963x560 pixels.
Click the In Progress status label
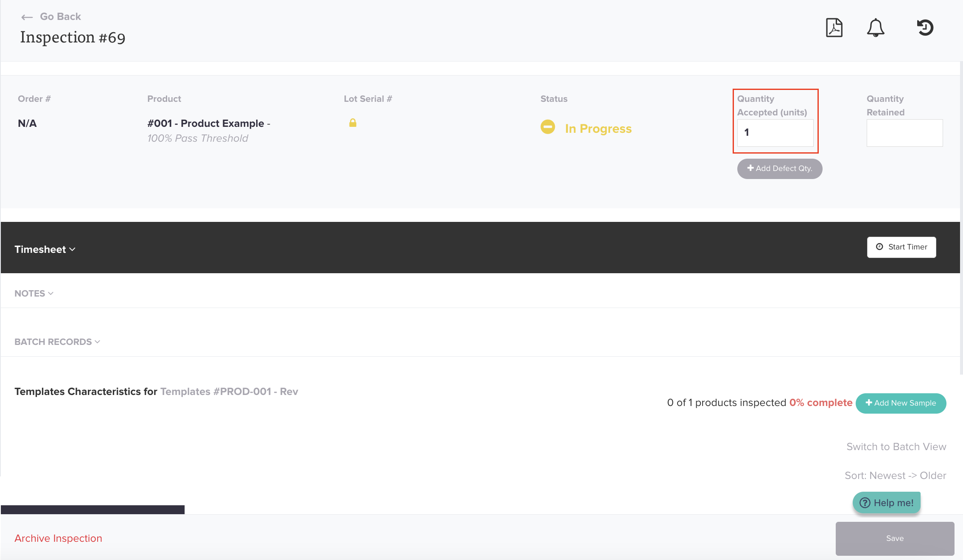coord(598,129)
